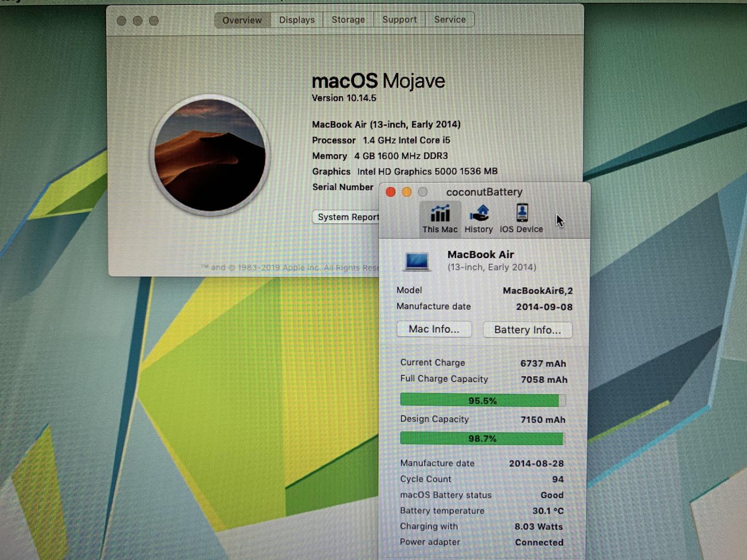
Task: Click the Mac Info... button
Action: (434, 329)
